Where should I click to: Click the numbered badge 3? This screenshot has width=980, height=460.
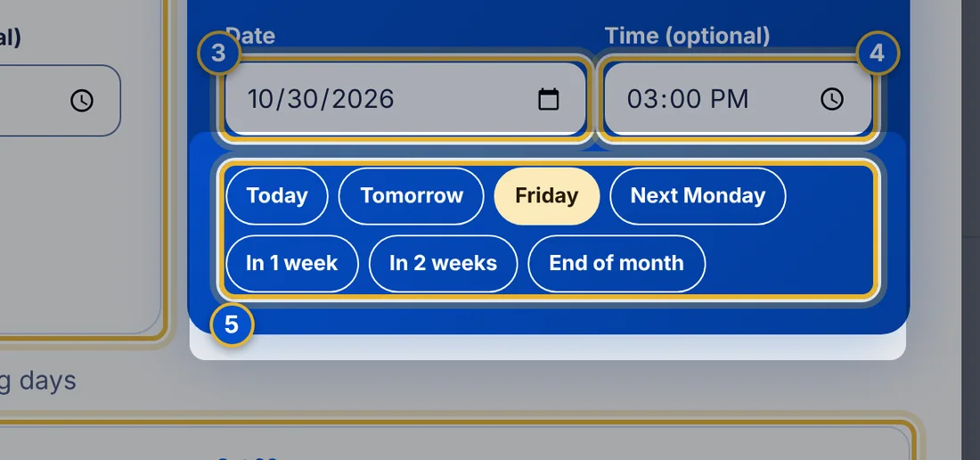click(218, 53)
